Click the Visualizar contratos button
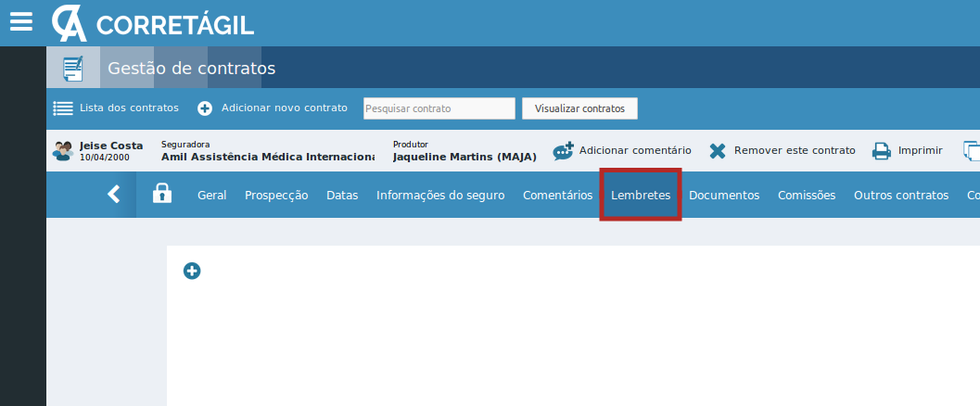Screen dimensions: 980x406 click(579, 108)
